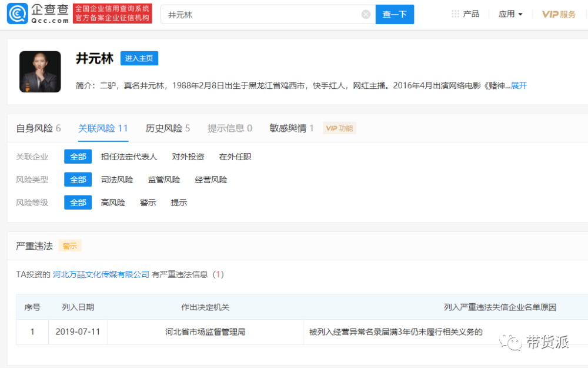Switch to 自身风险 tab
The image size is (588, 368).
coord(38,128)
